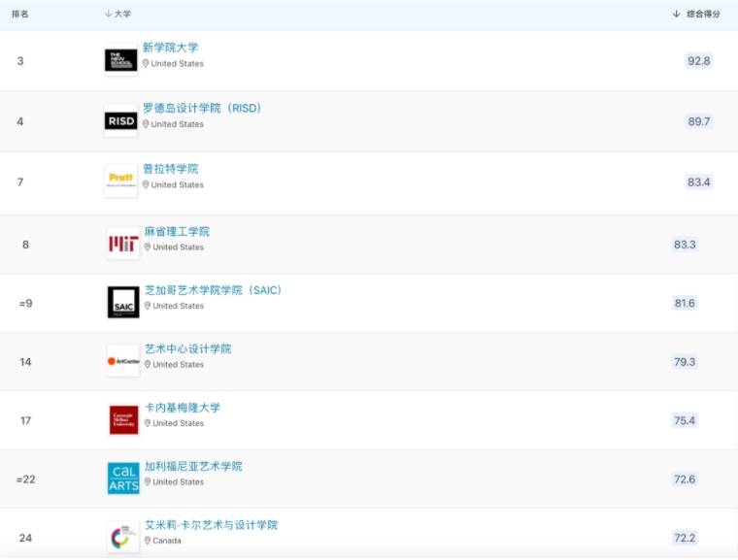Click the location pin icon under 加利福尼亚艺术学院
This screenshot has width=738, height=560.
(x=148, y=482)
